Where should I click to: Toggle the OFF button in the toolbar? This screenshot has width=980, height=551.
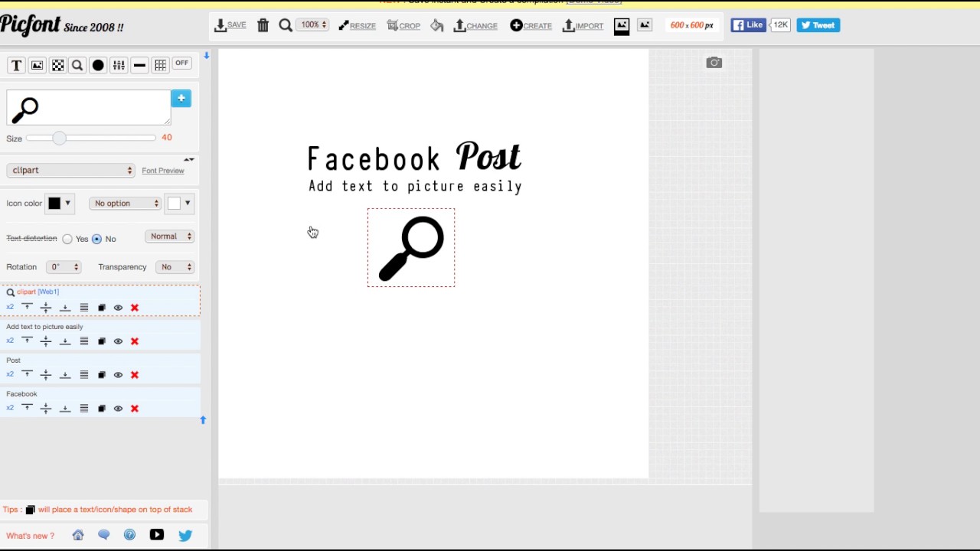coord(181,63)
